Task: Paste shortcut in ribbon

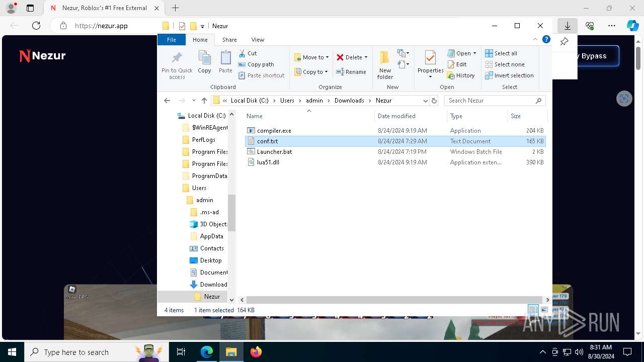Action: 261,75
